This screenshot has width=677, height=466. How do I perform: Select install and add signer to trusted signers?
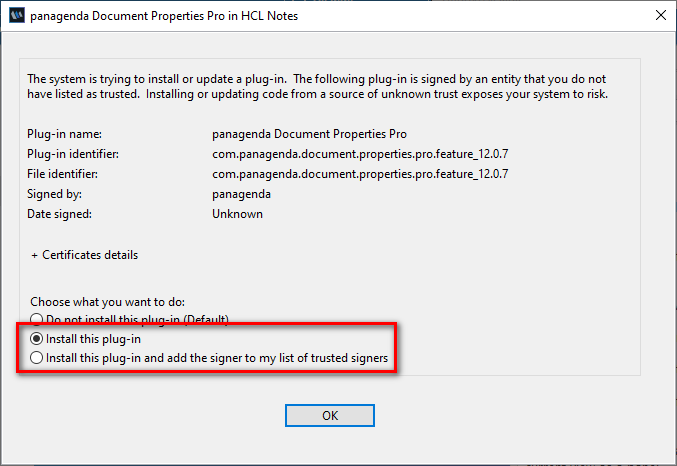pyautogui.click(x=37, y=358)
